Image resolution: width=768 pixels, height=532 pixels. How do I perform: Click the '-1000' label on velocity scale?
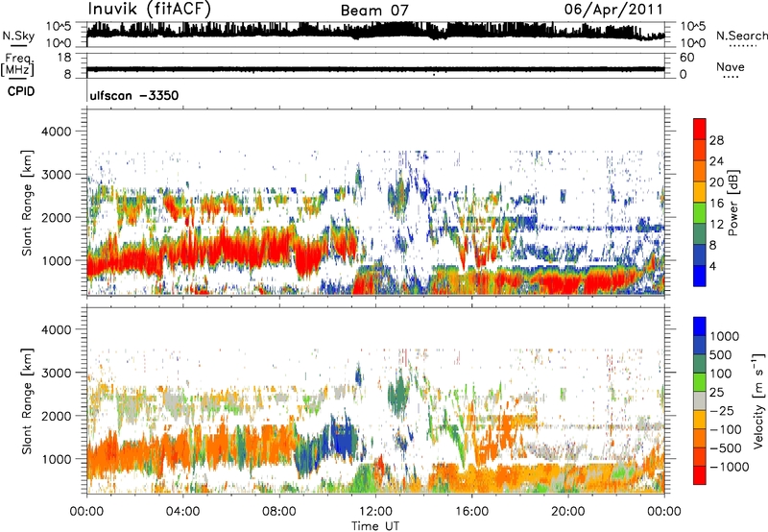click(729, 467)
